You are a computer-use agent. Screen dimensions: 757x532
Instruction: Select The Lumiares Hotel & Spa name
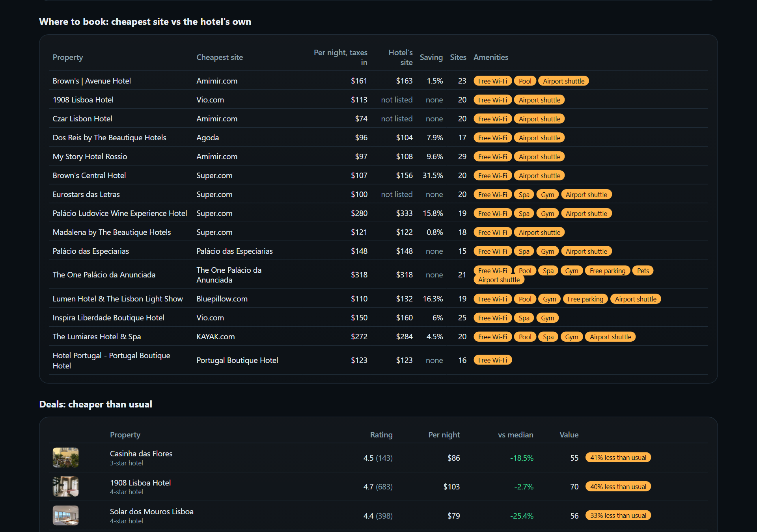97,337
